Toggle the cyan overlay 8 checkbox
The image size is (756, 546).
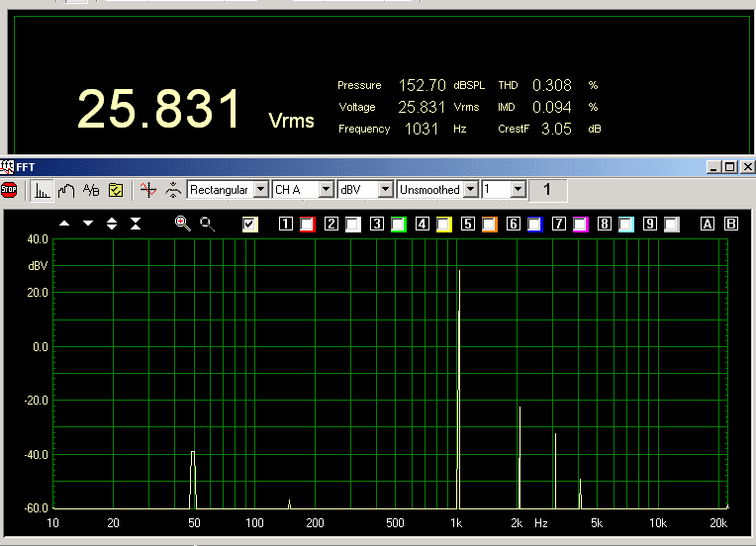coord(625,225)
